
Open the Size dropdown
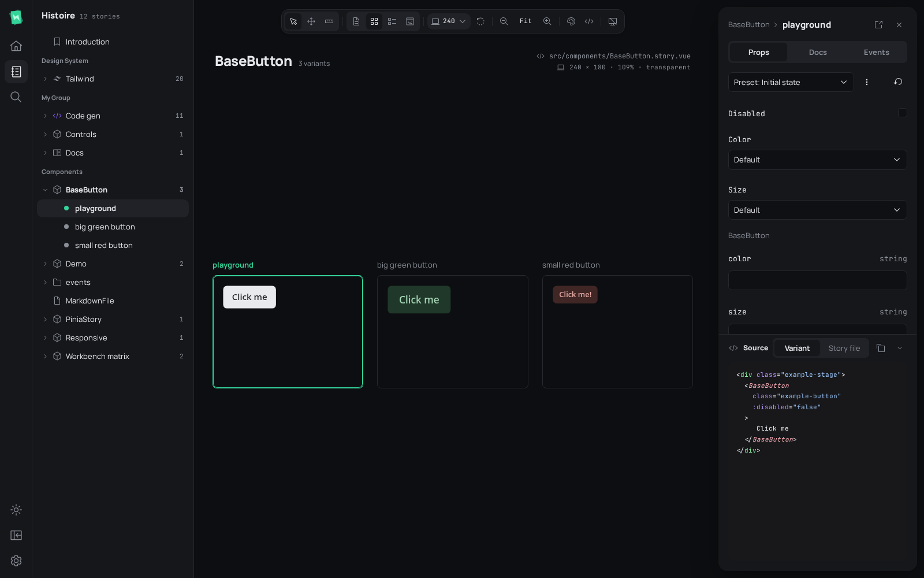point(817,210)
